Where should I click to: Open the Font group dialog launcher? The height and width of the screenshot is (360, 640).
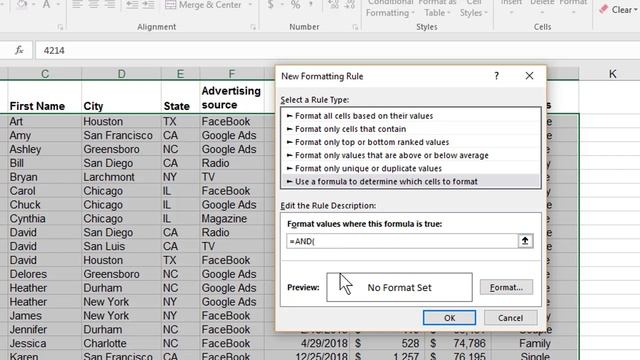[x=60, y=27]
